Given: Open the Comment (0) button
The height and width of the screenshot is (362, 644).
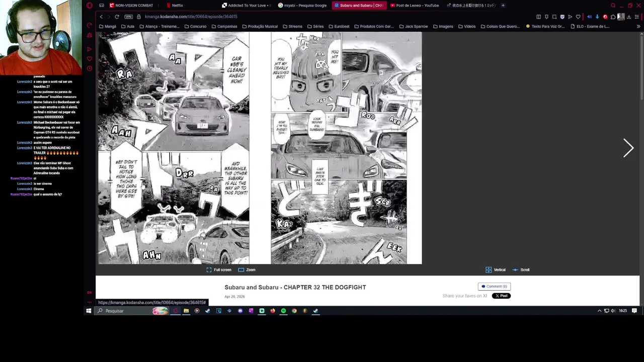Looking at the screenshot, I should [494, 287].
